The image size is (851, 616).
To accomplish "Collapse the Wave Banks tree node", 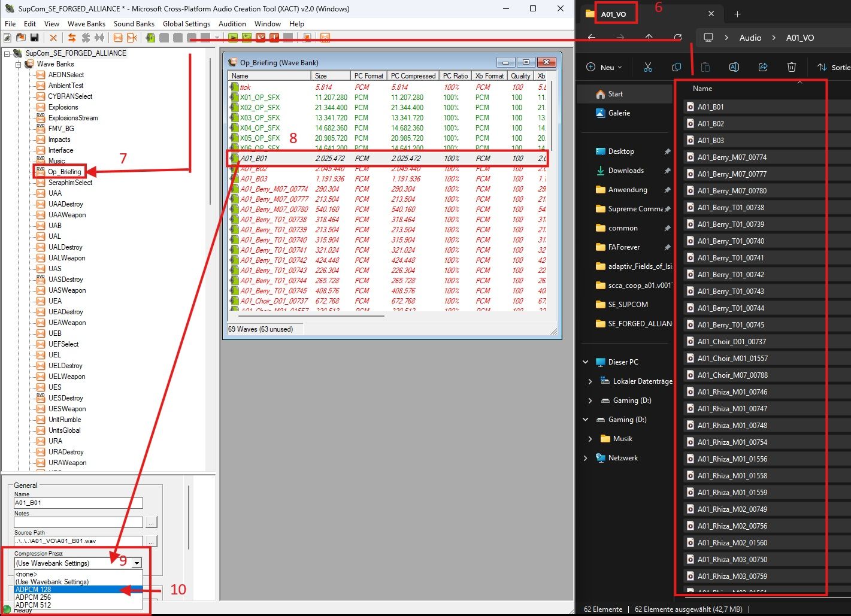I will click(19, 64).
